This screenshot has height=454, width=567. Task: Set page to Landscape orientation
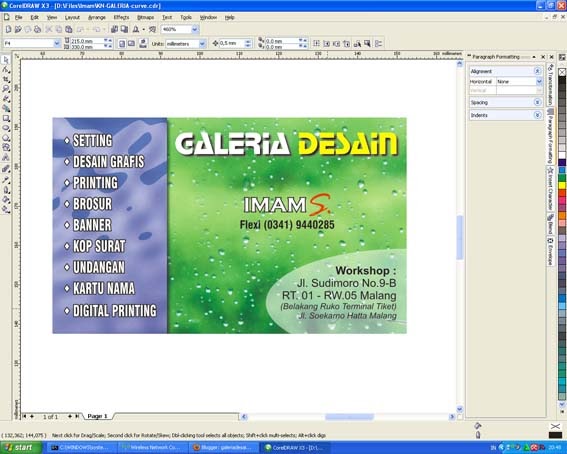click(132, 43)
